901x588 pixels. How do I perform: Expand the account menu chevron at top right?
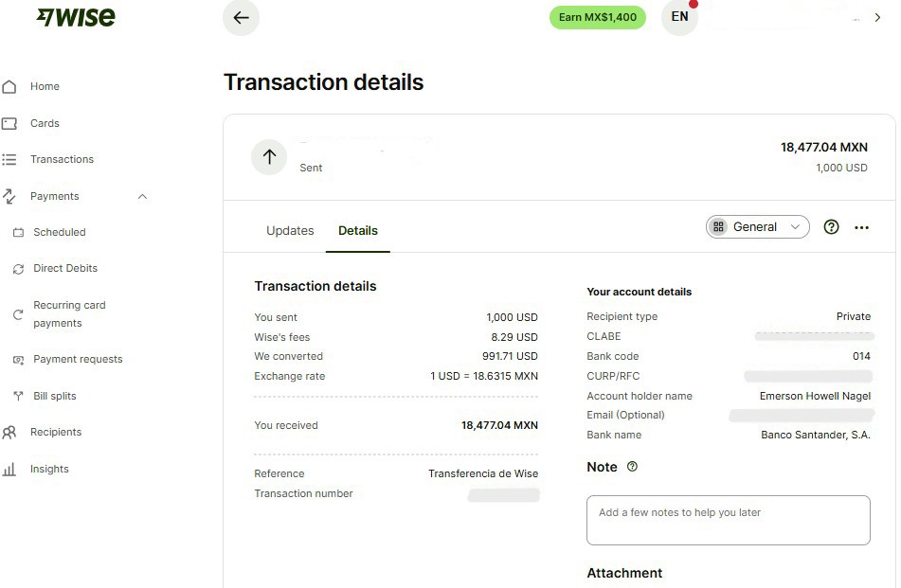pos(877,17)
